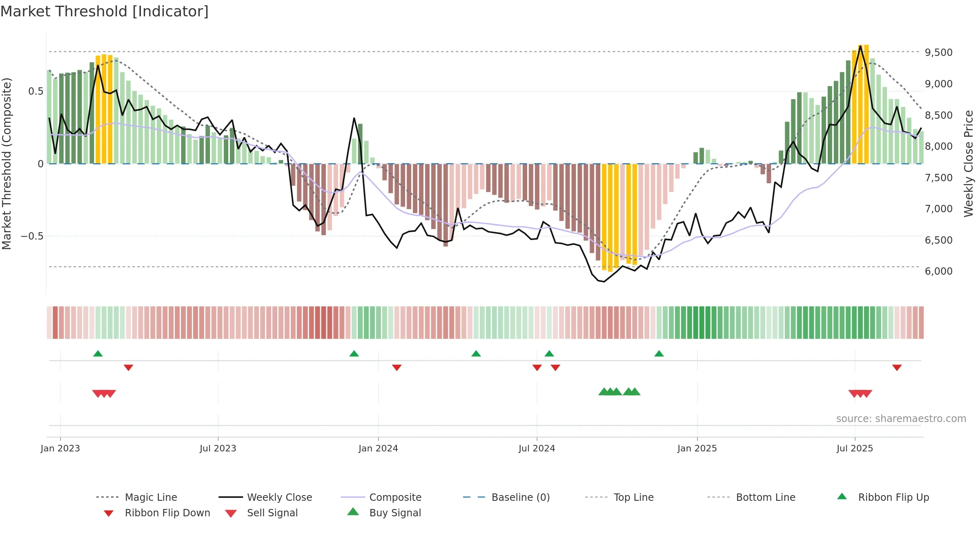Screen dimensions: 980x551
Task: Click the ribbon flip up marker near April 2024
Action: 476,353
